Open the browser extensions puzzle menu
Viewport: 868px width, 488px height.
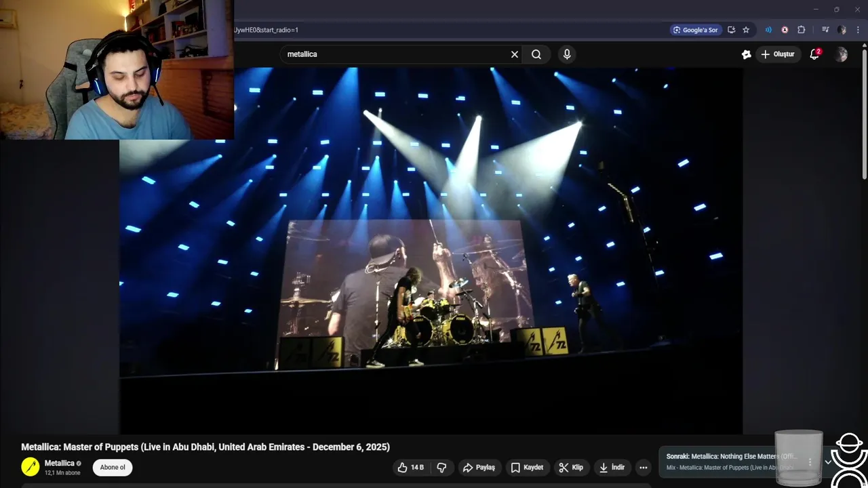[x=801, y=30]
